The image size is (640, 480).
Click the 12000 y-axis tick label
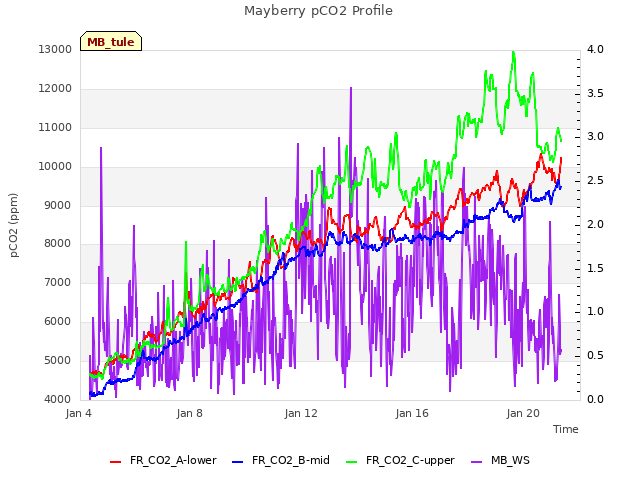tap(55, 89)
